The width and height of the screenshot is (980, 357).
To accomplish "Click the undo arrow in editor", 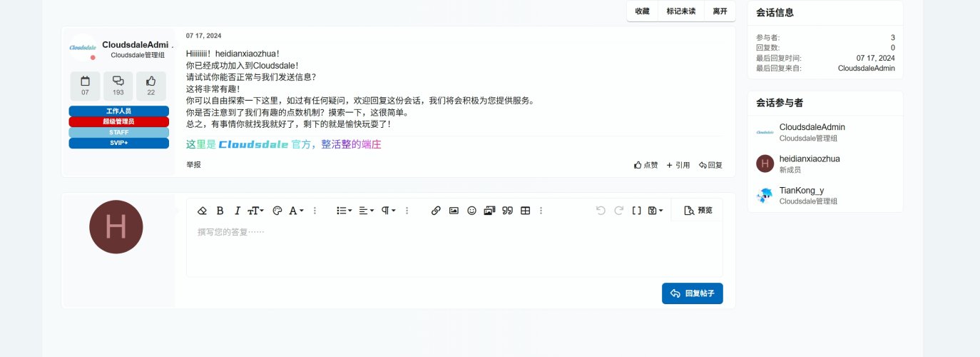I will [601, 211].
